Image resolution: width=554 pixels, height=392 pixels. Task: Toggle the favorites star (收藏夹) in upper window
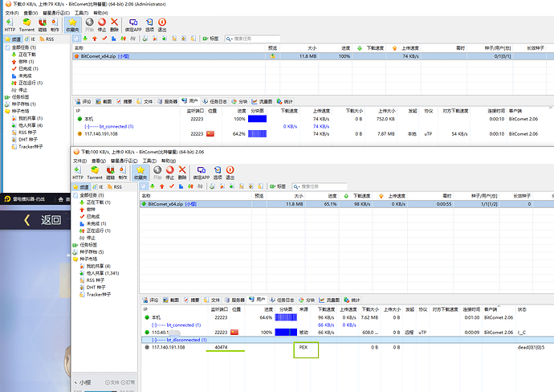click(72, 25)
